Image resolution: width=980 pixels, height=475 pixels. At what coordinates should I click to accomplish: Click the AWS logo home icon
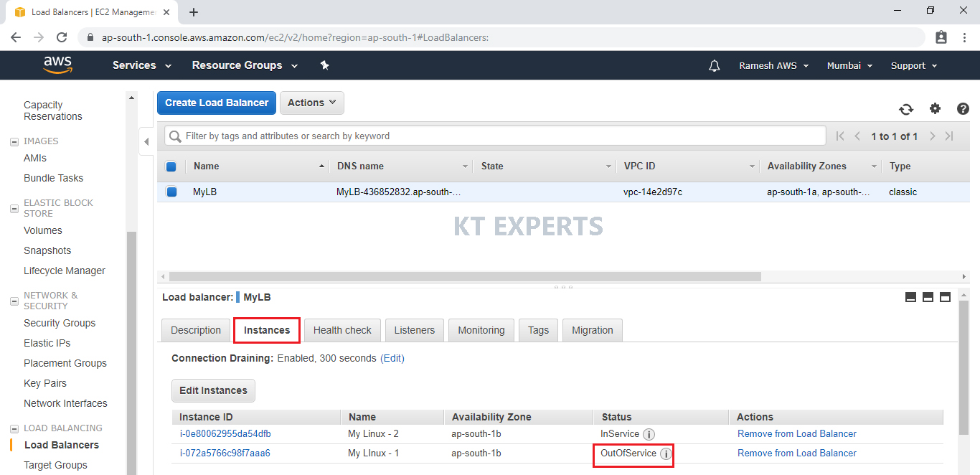(x=58, y=65)
